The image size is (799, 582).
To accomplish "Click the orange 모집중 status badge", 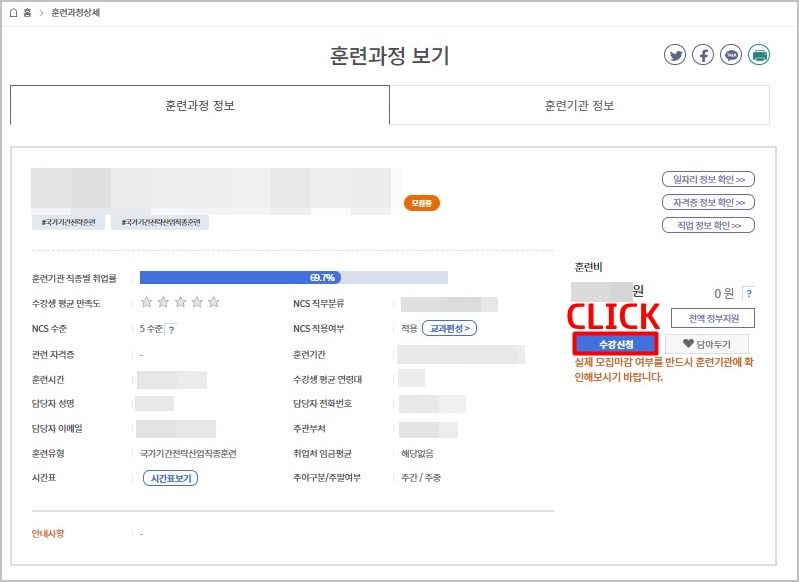I will 421,203.
